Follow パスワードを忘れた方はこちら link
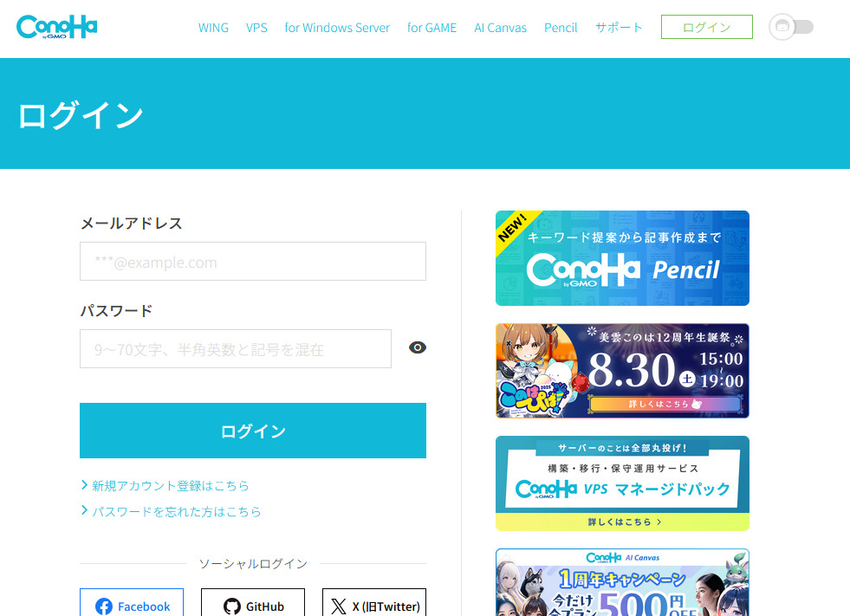The image size is (850, 616). point(176,512)
